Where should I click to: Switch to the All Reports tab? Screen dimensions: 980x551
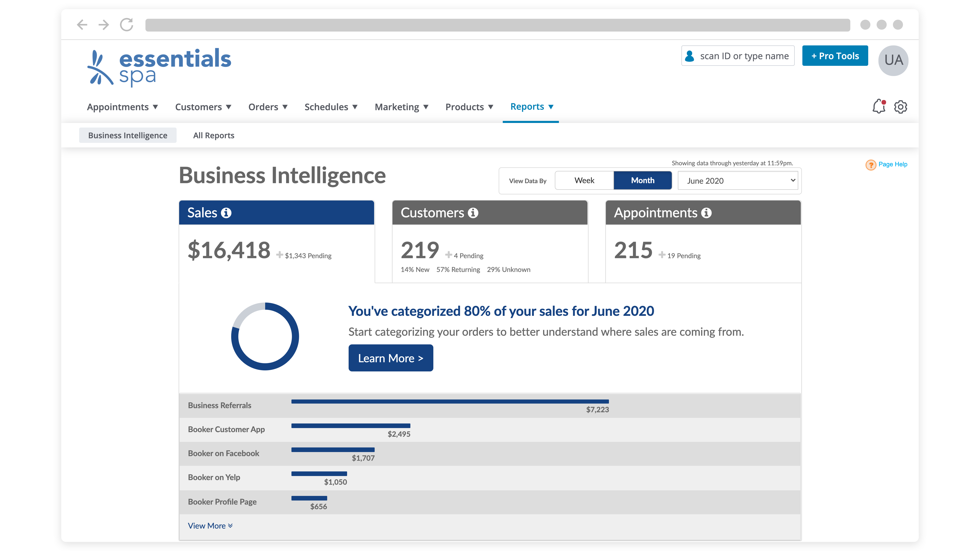point(213,135)
